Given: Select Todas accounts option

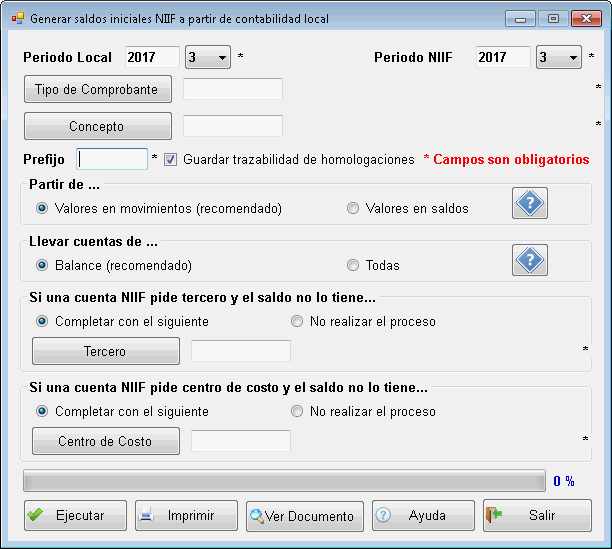Looking at the screenshot, I should 352,266.
